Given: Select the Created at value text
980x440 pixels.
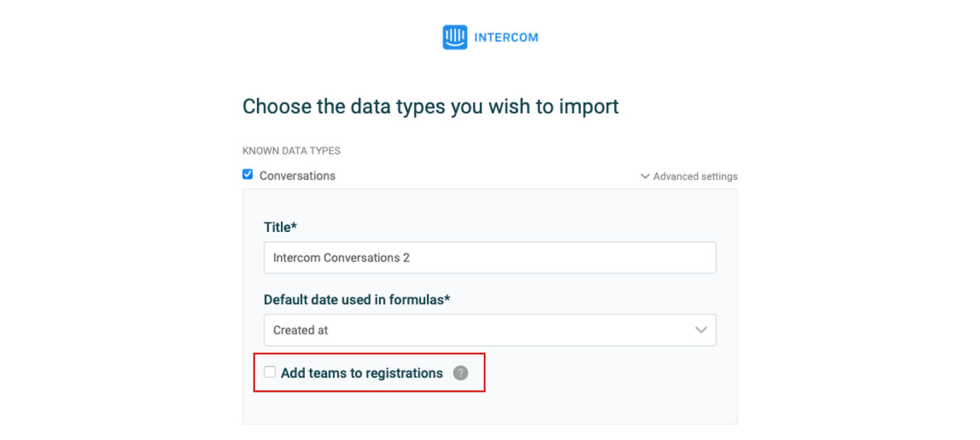Looking at the screenshot, I should click(x=301, y=331).
